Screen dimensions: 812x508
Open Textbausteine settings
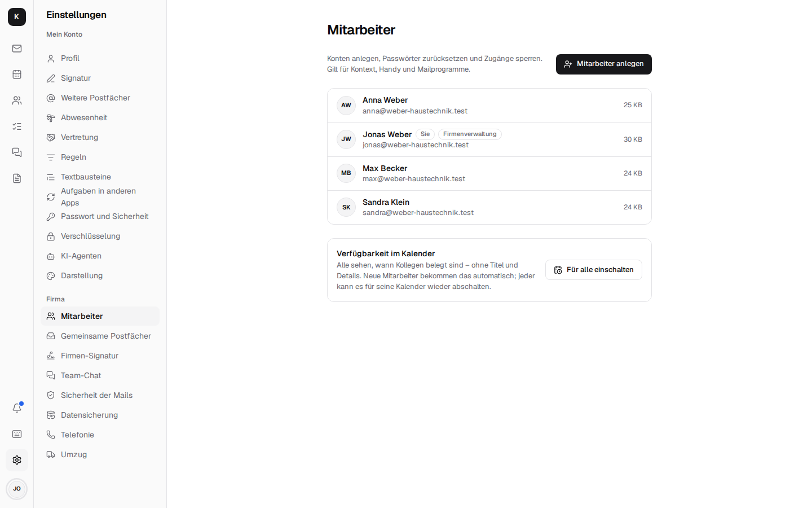tap(100, 177)
